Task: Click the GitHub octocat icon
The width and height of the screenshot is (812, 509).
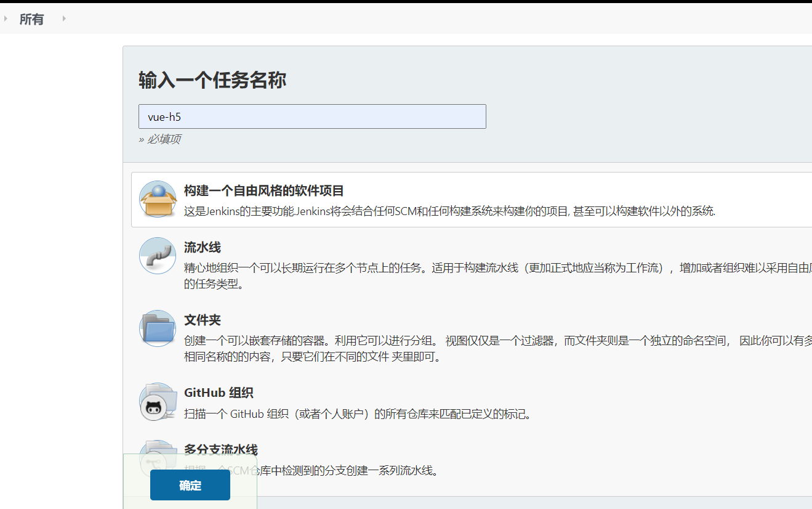Action: point(158,402)
